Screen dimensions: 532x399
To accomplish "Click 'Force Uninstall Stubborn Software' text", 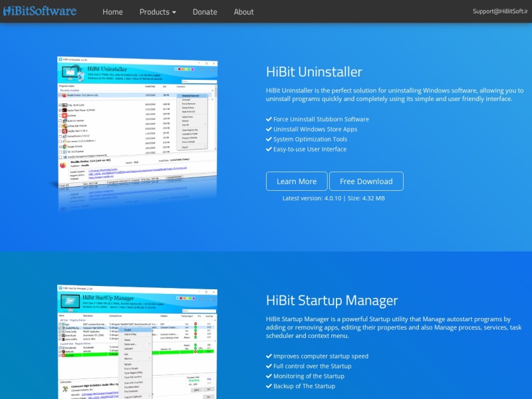I will [x=321, y=119].
